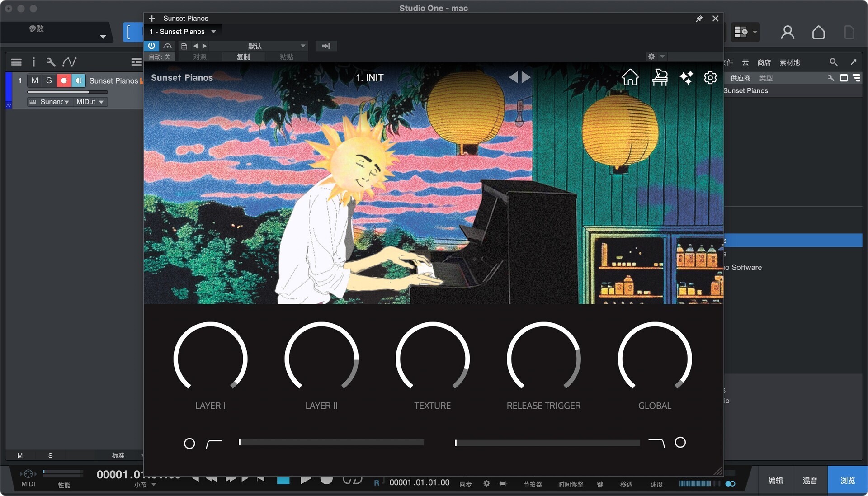Open keyboard instrument editor icon on track

point(33,102)
